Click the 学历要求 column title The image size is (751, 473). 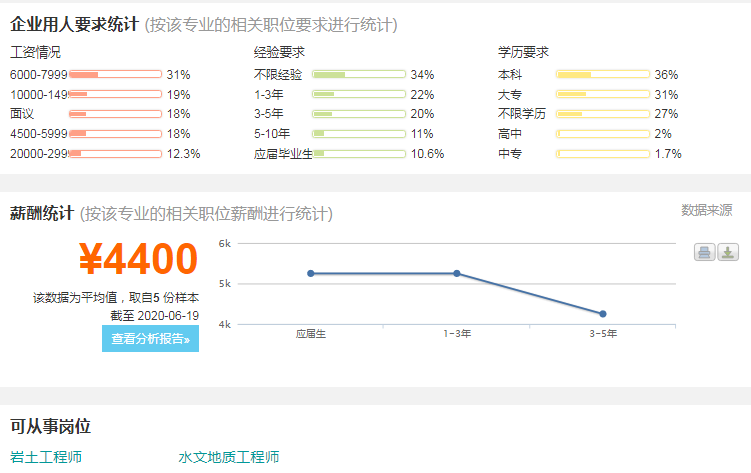pyautogui.click(x=523, y=52)
